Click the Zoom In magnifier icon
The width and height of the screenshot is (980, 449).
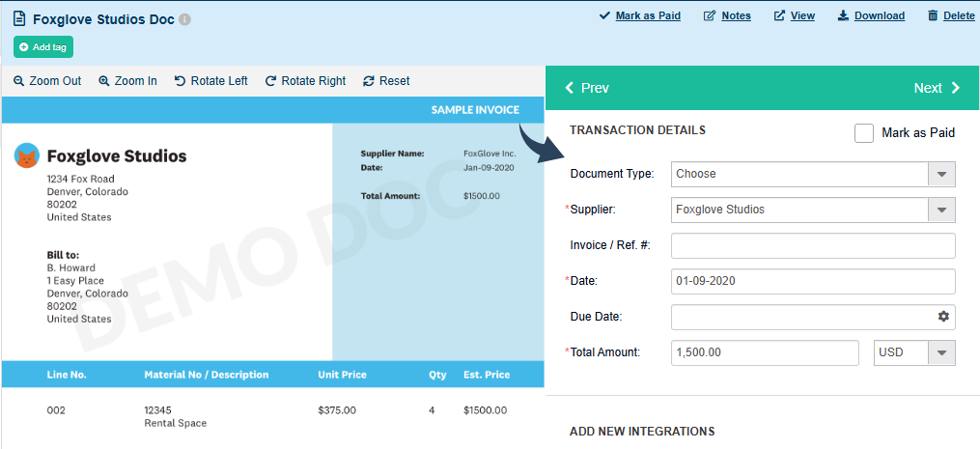(x=104, y=81)
